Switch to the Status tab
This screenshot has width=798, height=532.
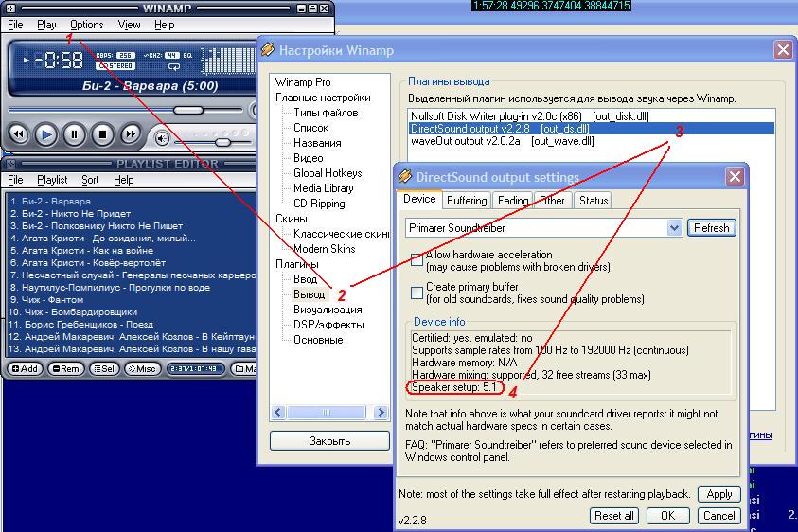pyautogui.click(x=594, y=201)
